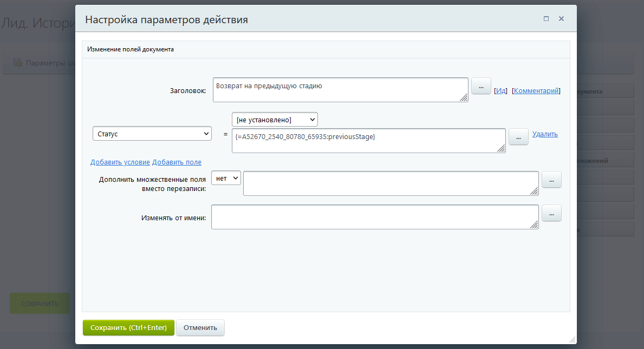This screenshot has width=644, height=349.
Task: Open value picker beside multiple fields textarea
Action: click(551, 180)
